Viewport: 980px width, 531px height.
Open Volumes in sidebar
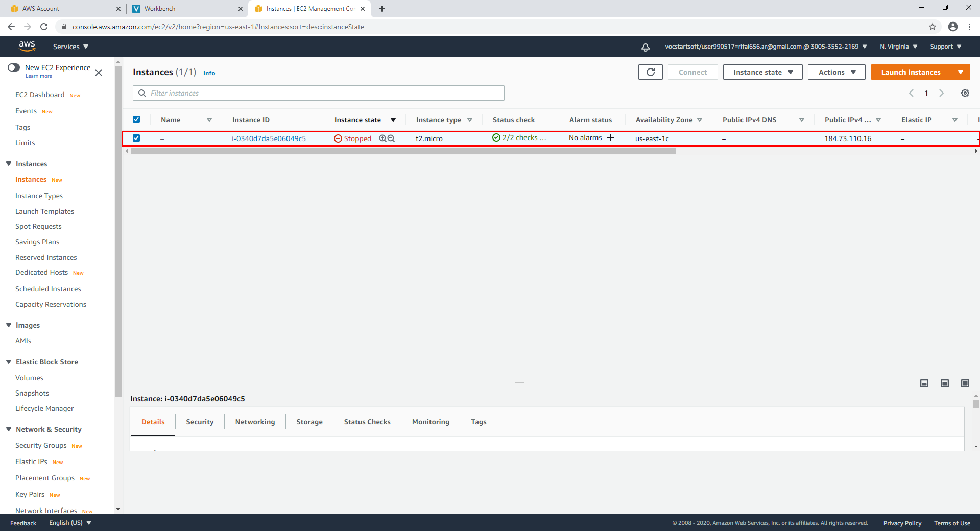[x=29, y=378]
